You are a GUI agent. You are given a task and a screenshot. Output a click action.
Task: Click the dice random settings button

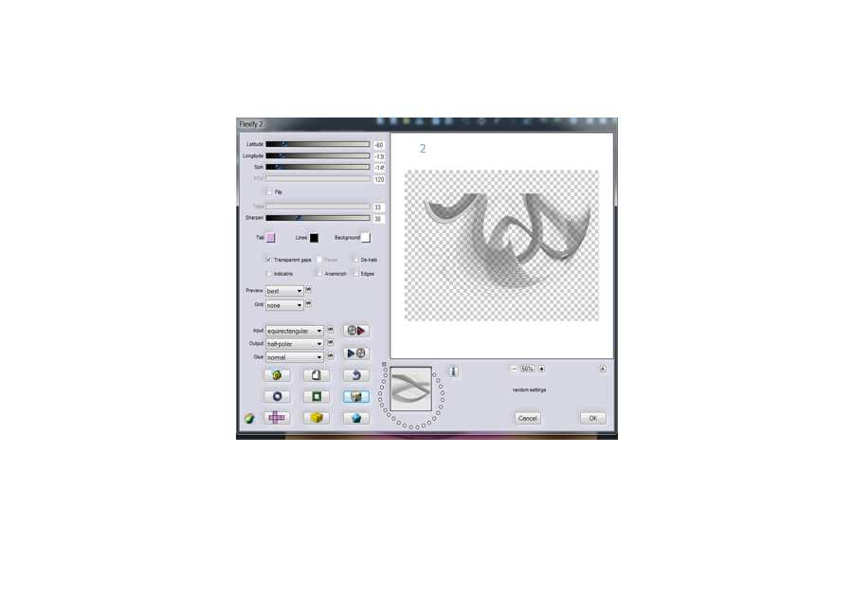[356, 397]
